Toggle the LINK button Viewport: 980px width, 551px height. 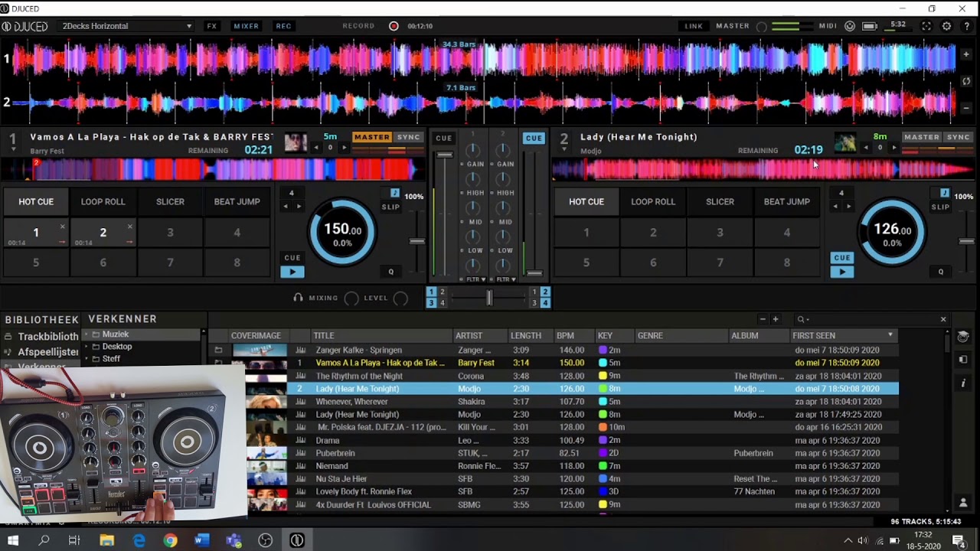pos(694,26)
